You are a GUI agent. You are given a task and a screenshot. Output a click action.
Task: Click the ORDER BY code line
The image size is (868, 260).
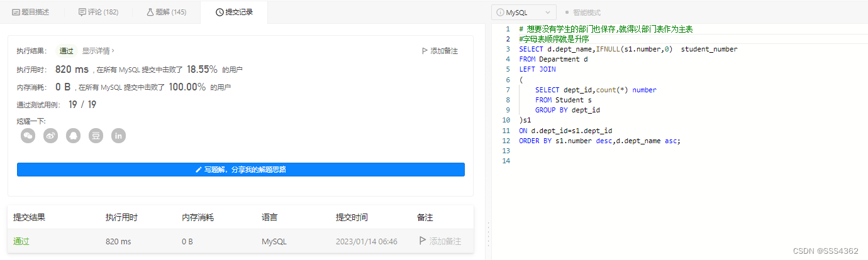pyautogui.click(x=599, y=141)
